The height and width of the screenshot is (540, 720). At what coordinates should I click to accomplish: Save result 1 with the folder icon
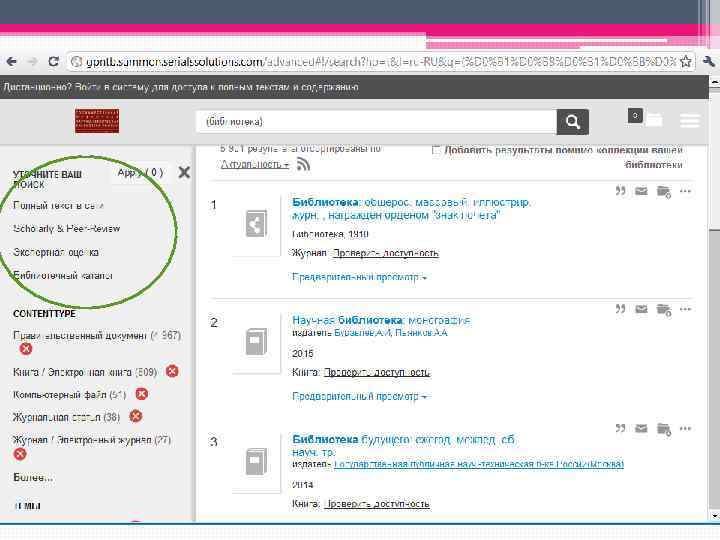tap(664, 191)
